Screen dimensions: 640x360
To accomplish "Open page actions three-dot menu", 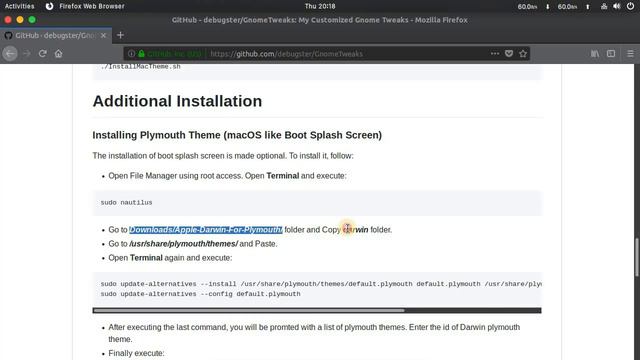I will (495, 53).
